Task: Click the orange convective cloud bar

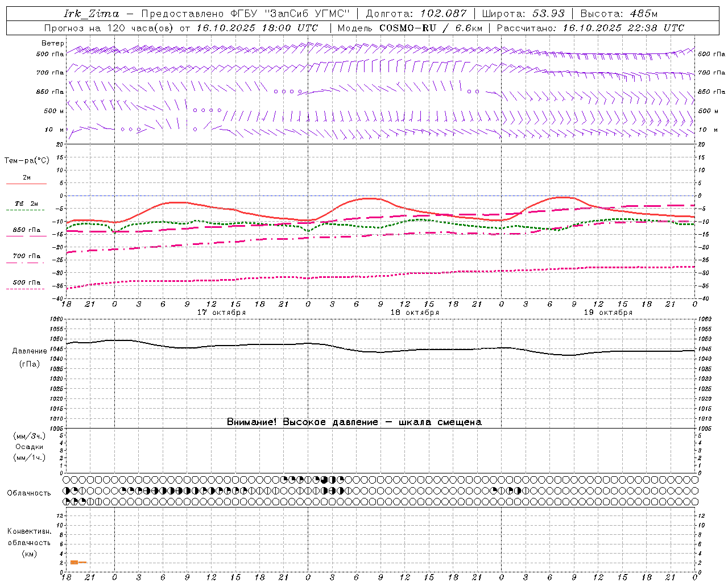Action: 78,562
